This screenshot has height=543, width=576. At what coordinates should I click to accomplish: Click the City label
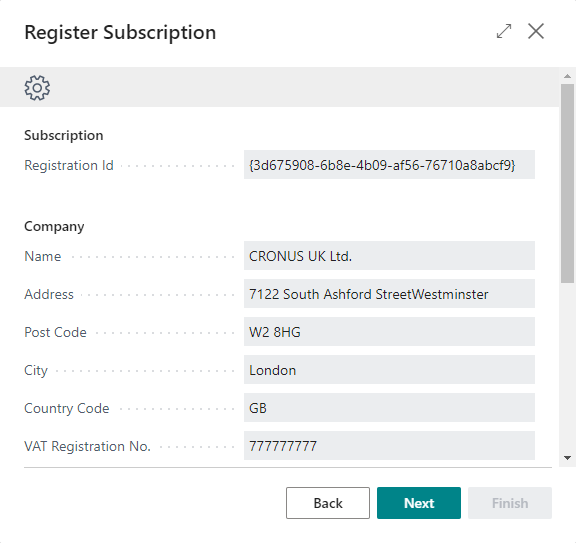[x=36, y=370]
